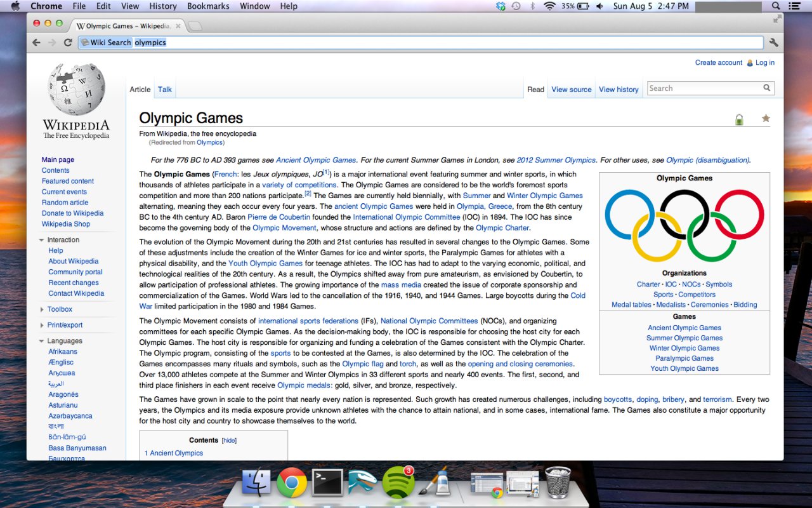Open Terminal from the dock
Screen dimensions: 812x508
pos(327,483)
